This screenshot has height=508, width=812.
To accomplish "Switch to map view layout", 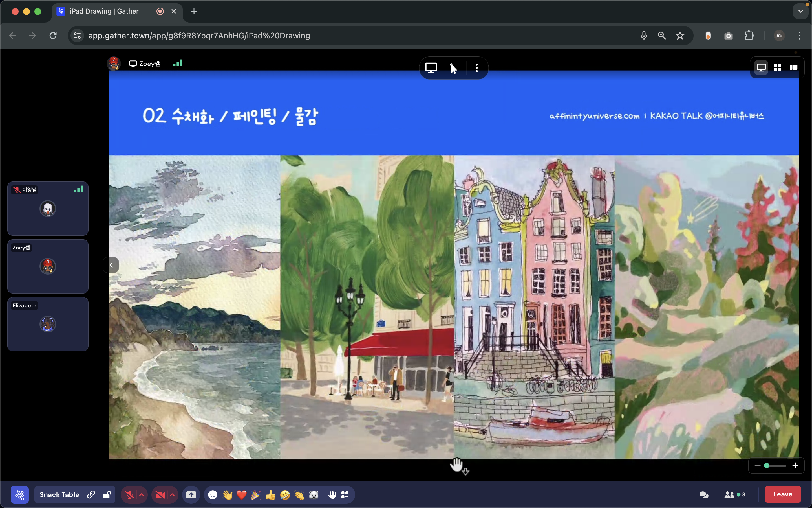I will tap(793, 67).
